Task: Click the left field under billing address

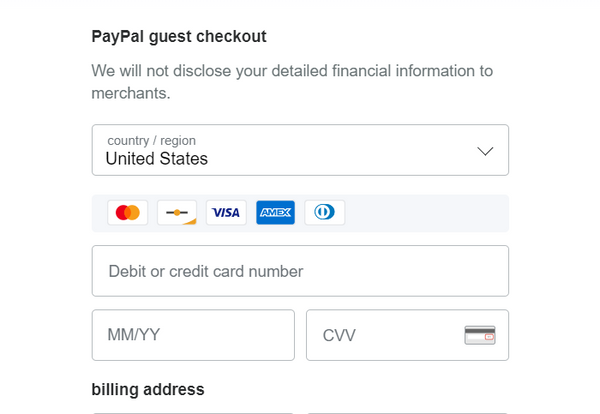Action: coord(193,411)
